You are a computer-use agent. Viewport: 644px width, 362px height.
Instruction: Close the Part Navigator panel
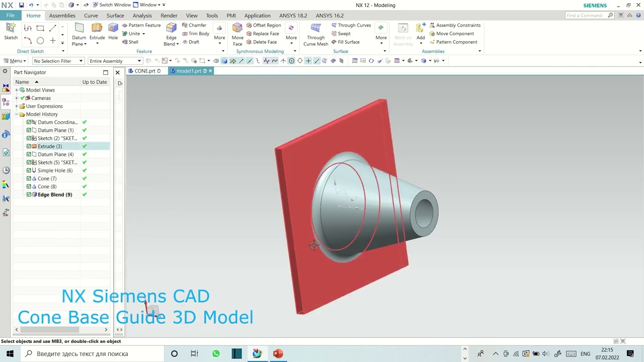click(117, 72)
